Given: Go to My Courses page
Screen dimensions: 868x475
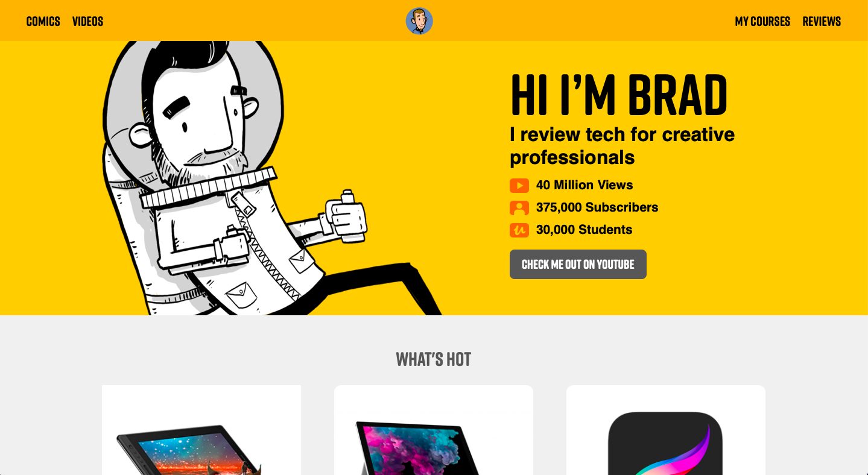Looking at the screenshot, I should (762, 21).
